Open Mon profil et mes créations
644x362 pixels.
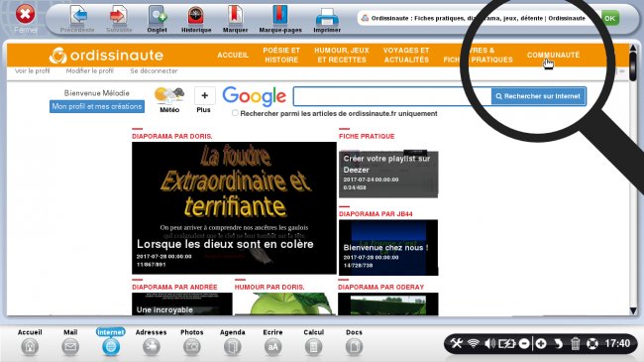coord(97,106)
